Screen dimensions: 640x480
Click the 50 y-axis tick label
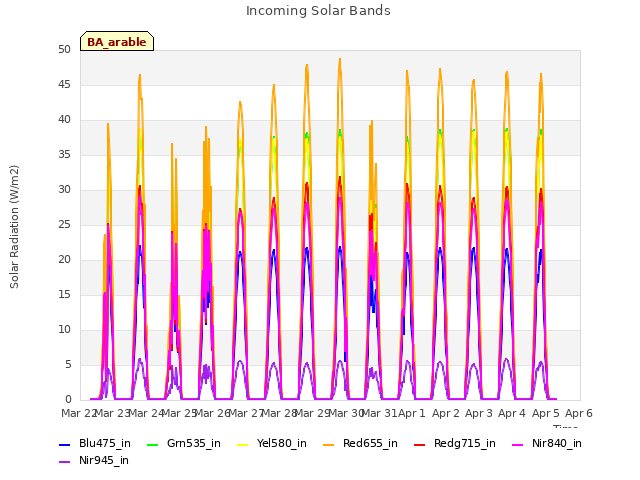tap(64, 49)
